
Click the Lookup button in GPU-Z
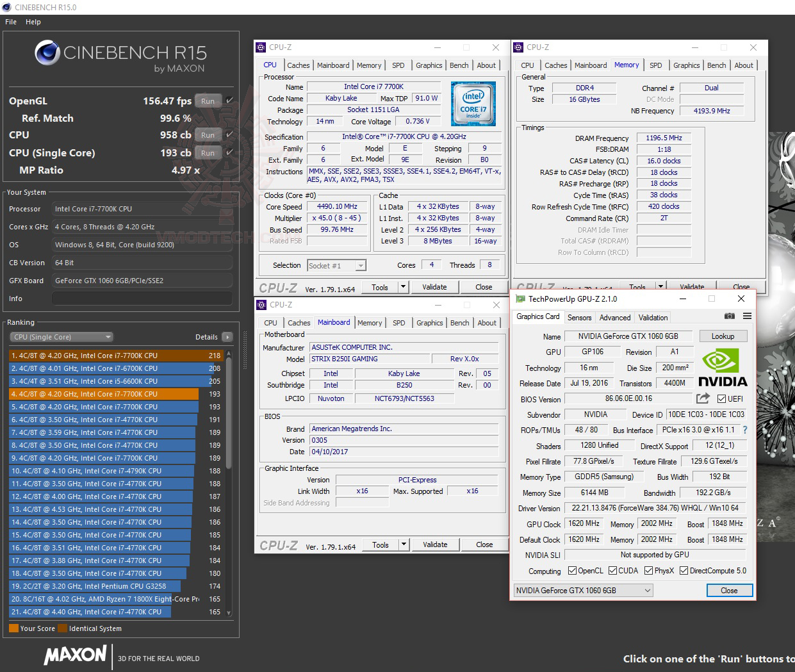(723, 336)
